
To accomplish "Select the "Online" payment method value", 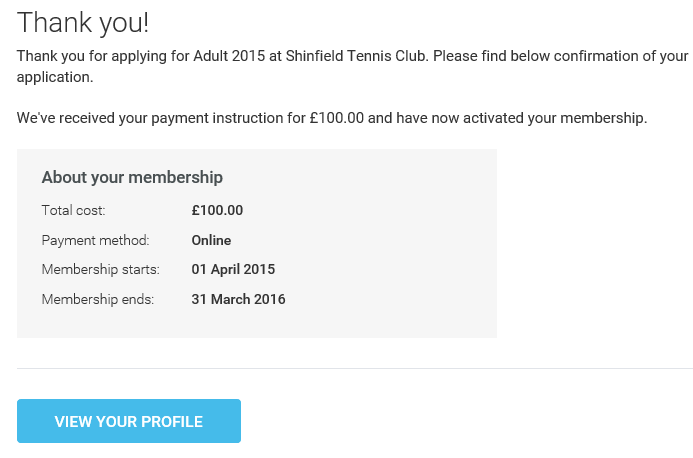I will [211, 240].
